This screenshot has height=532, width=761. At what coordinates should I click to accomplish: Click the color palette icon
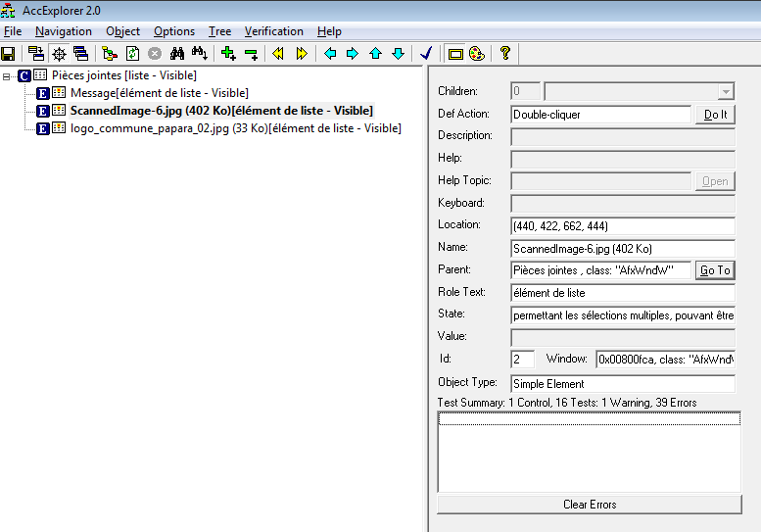[x=477, y=53]
